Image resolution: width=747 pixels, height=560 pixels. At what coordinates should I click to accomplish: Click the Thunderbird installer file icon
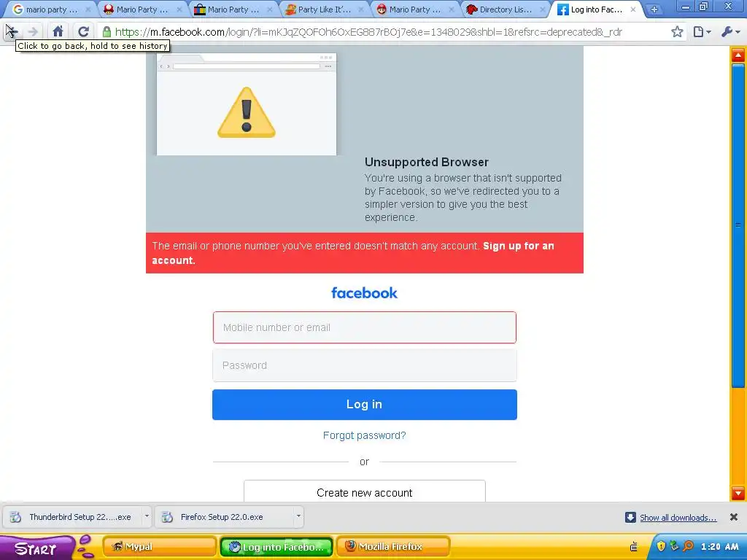(x=16, y=517)
